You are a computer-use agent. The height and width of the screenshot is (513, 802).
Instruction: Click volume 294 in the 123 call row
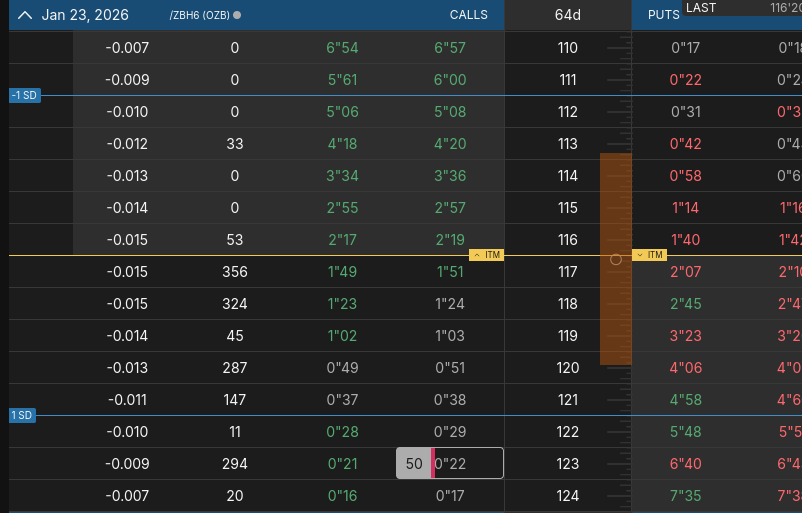[x=235, y=463]
